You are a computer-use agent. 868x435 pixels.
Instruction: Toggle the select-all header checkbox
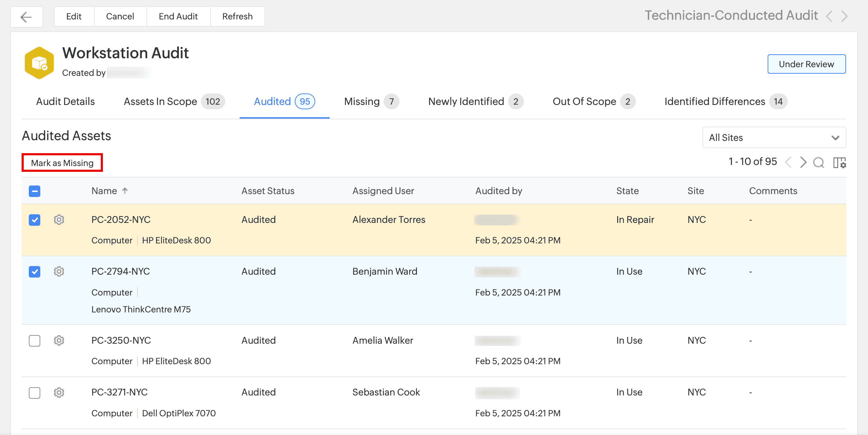[35, 191]
